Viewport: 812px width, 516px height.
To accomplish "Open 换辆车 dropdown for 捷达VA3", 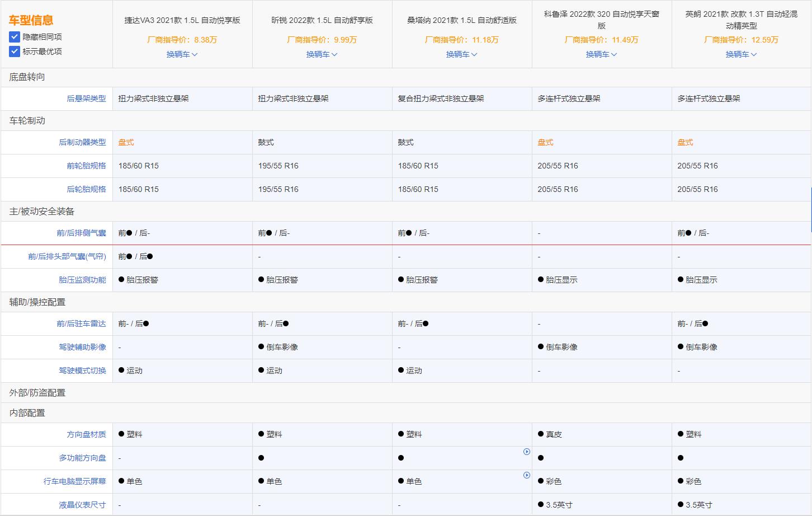I will [182, 54].
